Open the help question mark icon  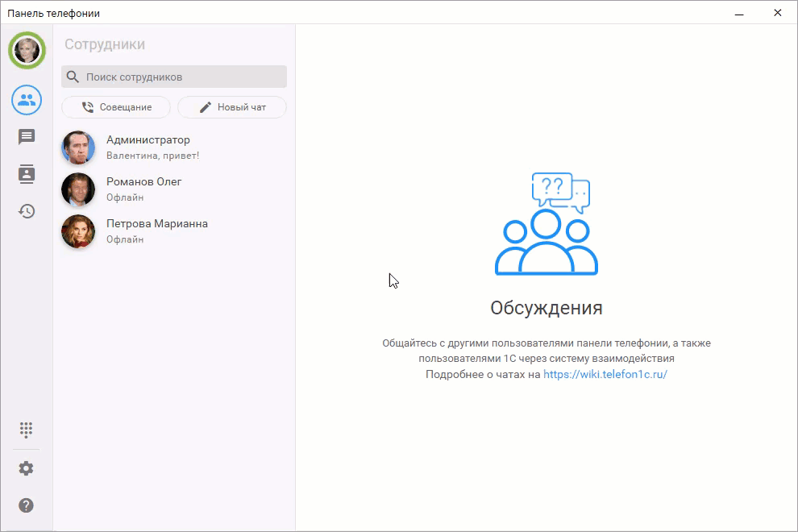27,505
